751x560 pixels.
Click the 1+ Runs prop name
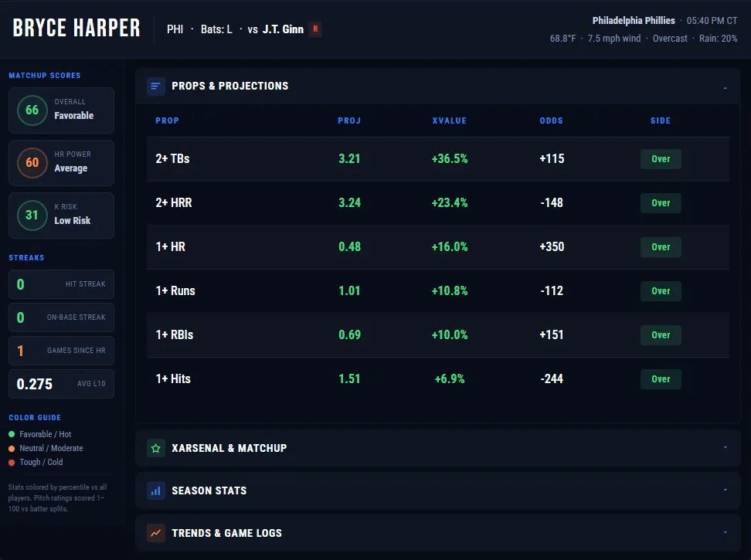click(175, 291)
